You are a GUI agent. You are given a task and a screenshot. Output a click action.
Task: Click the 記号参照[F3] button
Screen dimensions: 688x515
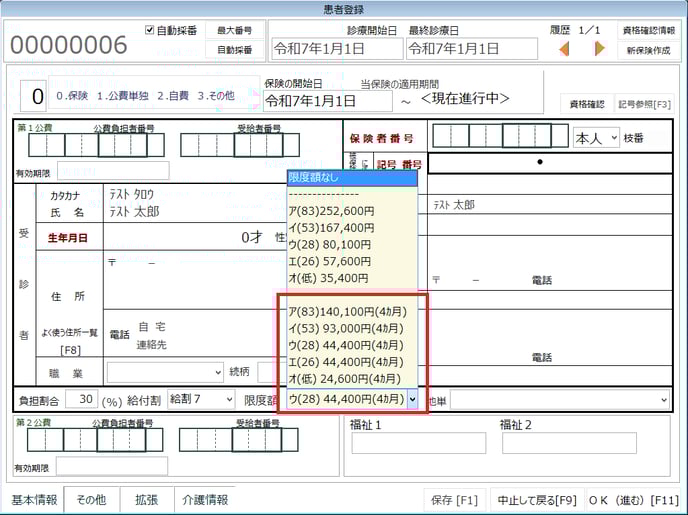(x=644, y=103)
